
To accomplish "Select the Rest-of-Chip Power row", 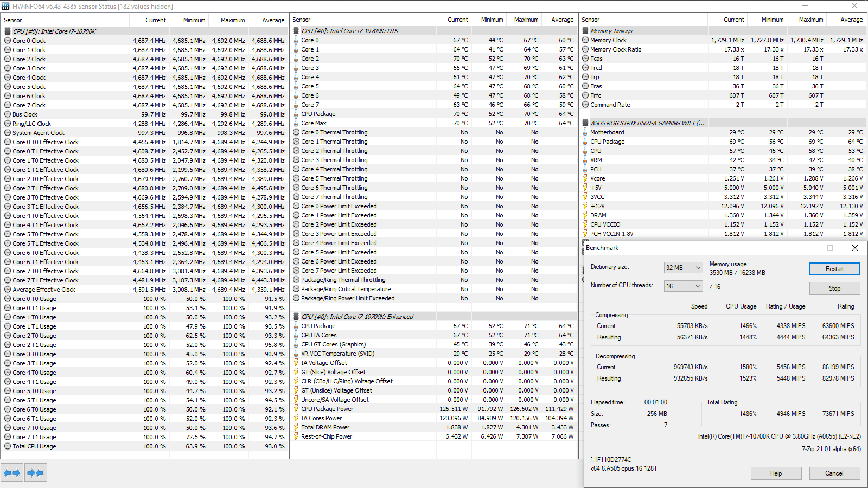I will (x=433, y=436).
